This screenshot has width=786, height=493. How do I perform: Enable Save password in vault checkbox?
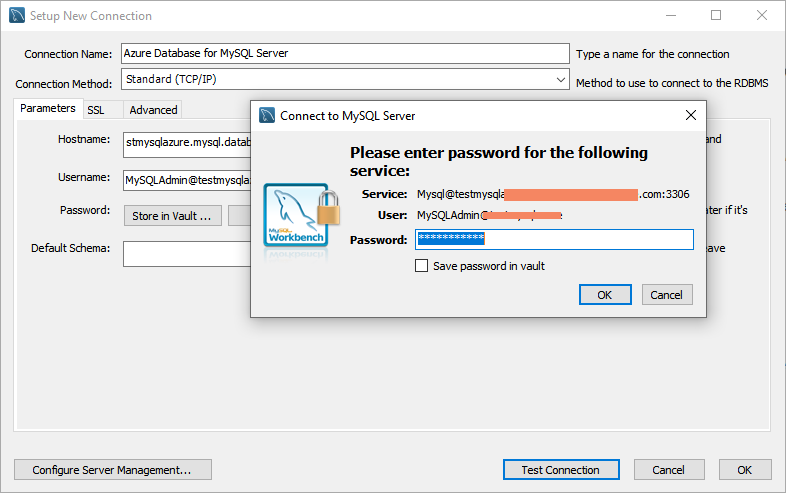[x=422, y=266]
